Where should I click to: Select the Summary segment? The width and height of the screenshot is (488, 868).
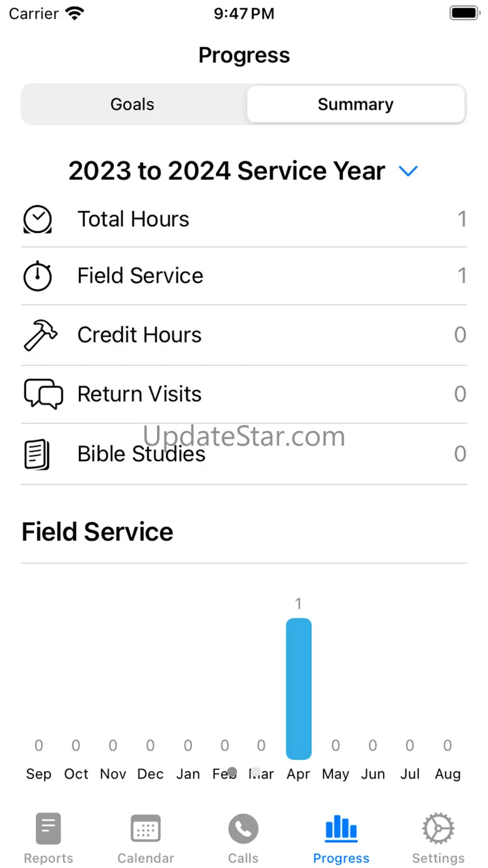coord(355,105)
